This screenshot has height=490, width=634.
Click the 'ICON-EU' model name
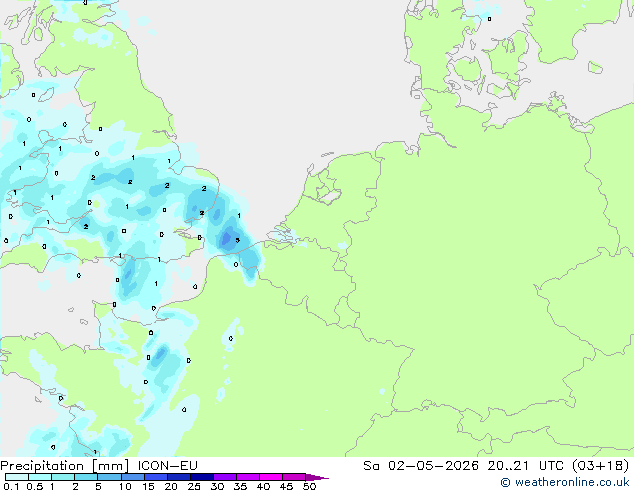(x=167, y=466)
